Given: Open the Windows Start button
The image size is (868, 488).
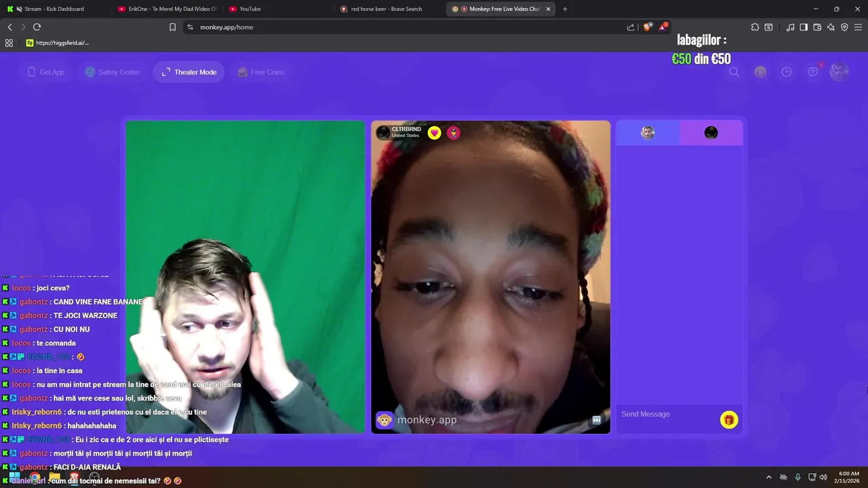Looking at the screenshot, I should coord(14,477).
